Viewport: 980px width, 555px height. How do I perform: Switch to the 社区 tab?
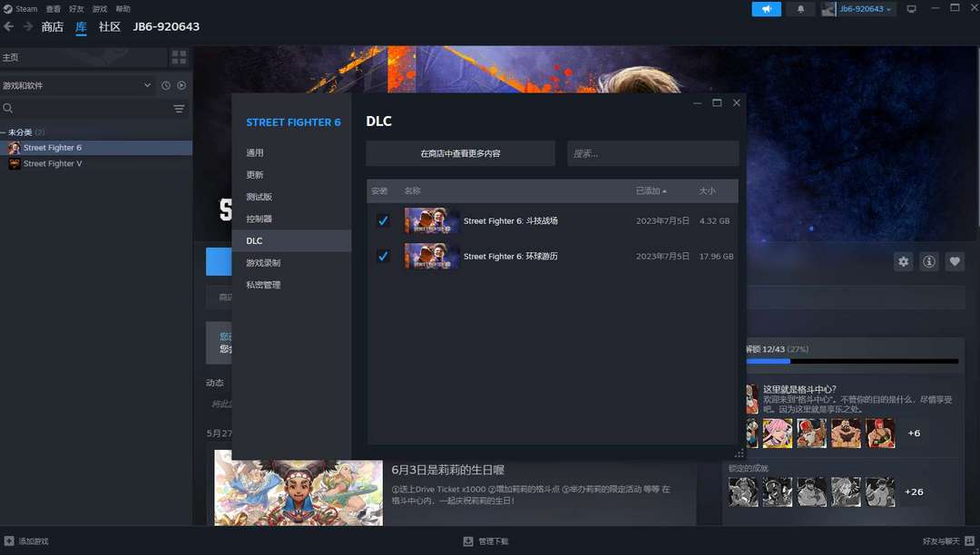click(x=110, y=27)
